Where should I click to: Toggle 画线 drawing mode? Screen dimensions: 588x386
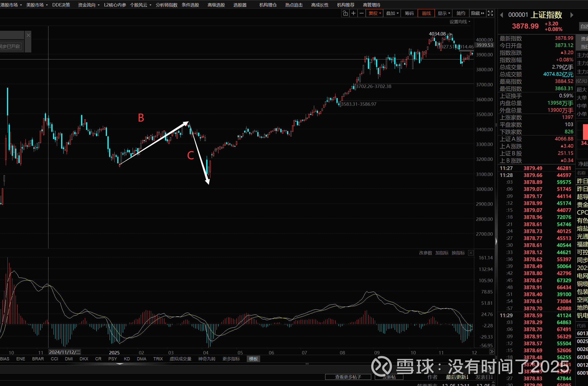pyautogui.click(x=426, y=13)
